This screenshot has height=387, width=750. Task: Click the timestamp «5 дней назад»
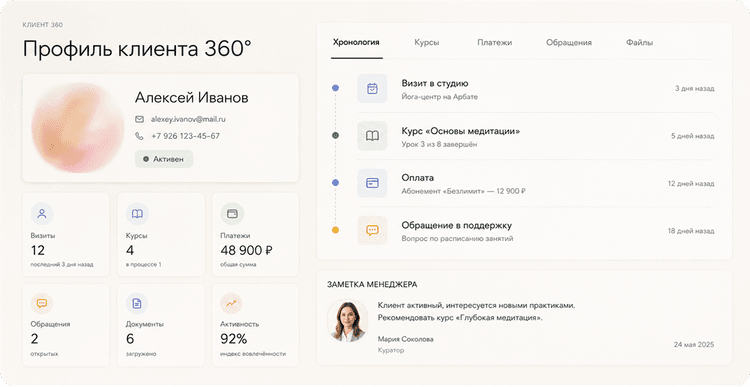coord(693,136)
